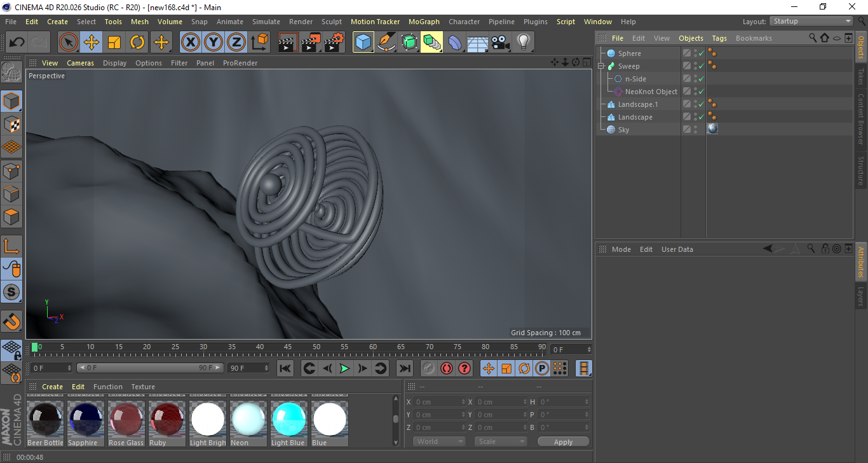The image size is (868, 463).
Task: Toggle Viewport Solo S icon
Action: pyautogui.click(x=11, y=293)
